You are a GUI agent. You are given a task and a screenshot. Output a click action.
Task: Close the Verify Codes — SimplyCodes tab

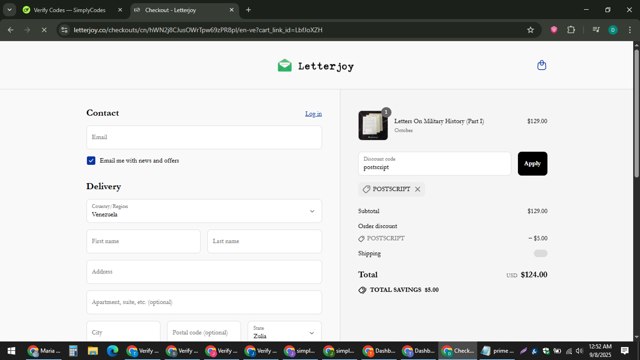click(120, 10)
